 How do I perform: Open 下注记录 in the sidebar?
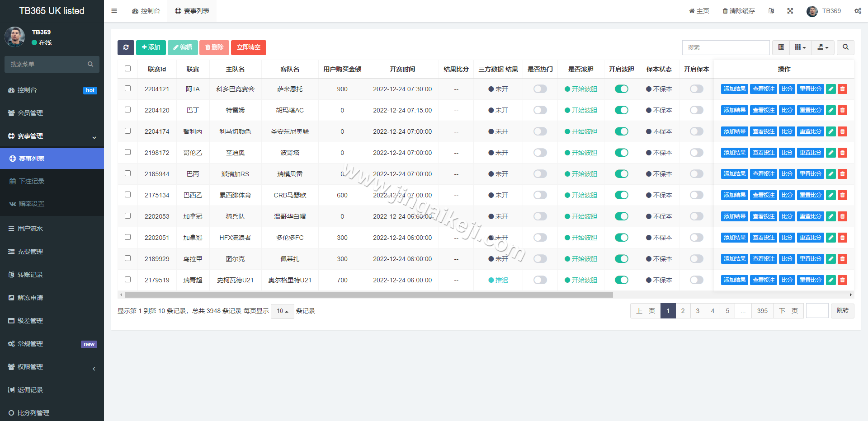(x=31, y=181)
